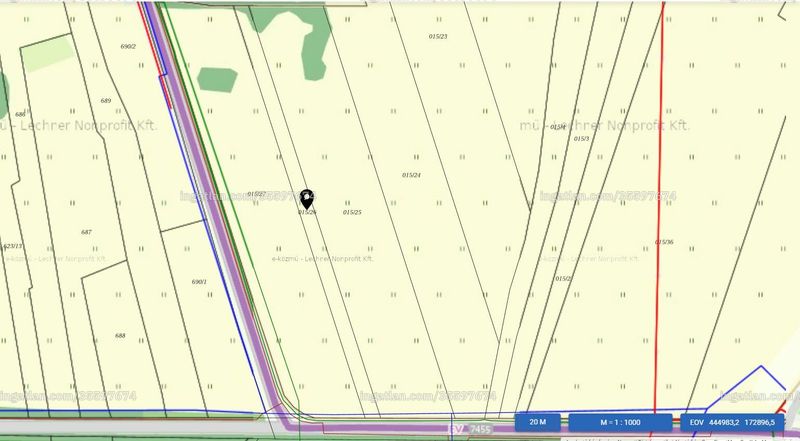
Task: Select parcel label 687
Action: (86, 232)
